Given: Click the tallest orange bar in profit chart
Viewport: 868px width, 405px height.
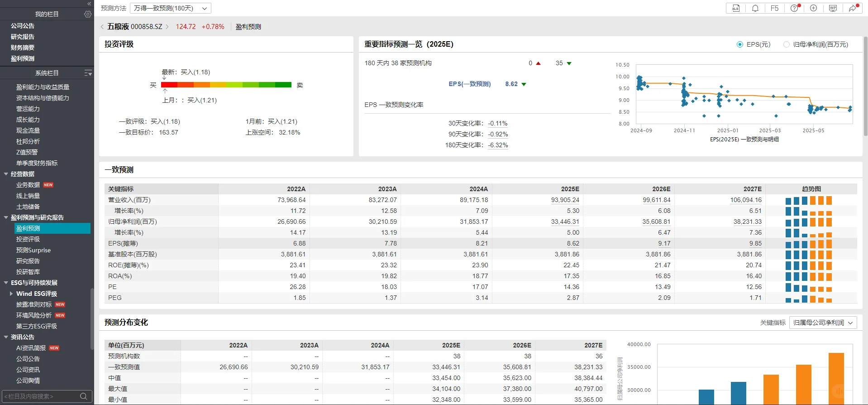Looking at the screenshot, I should (x=836, y=379).
